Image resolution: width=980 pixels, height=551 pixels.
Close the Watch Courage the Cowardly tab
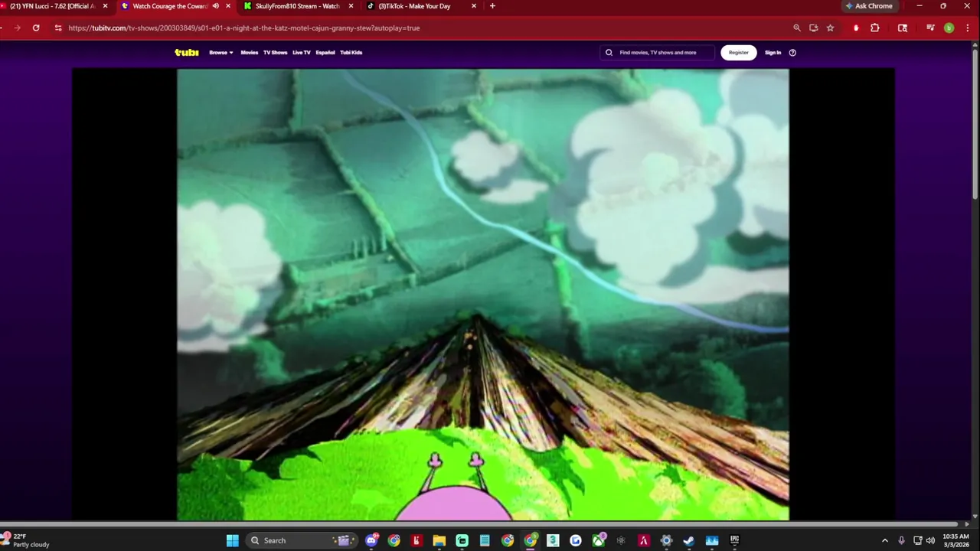tap(227, 6)
